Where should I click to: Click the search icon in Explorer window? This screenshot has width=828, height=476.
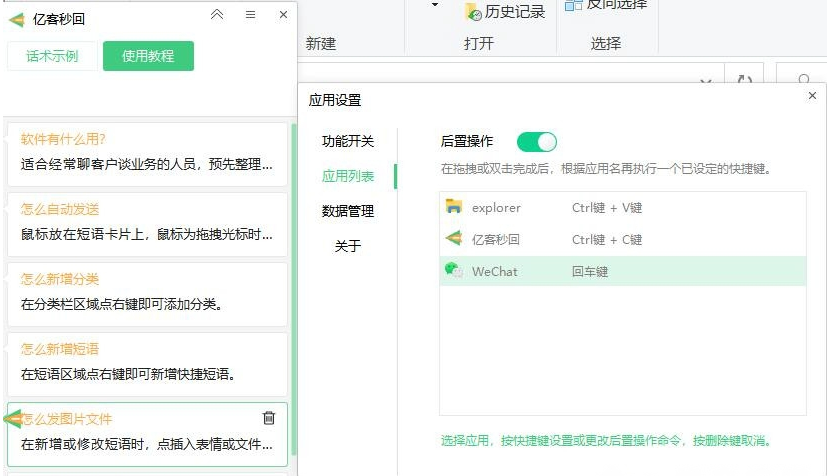click(804, 79)
